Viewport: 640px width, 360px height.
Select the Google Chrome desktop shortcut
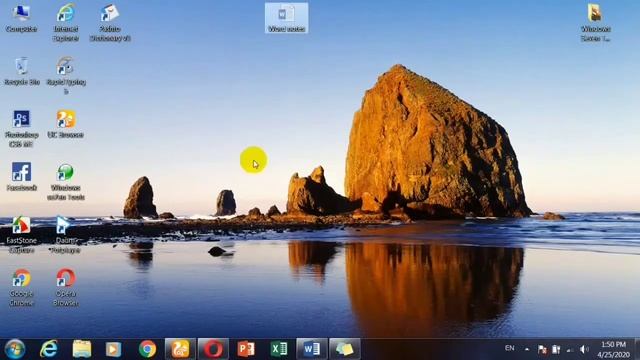(x=21, y=288)
